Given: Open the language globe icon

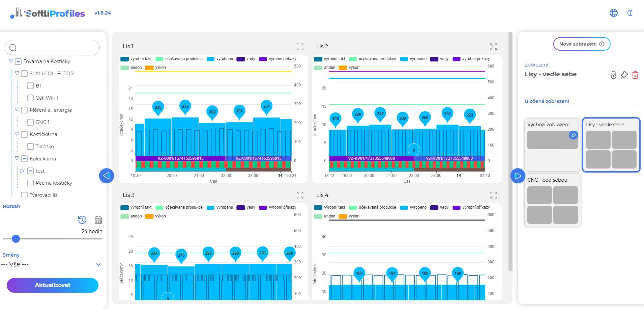Looking at the screenshot, I should coord(614,13).
